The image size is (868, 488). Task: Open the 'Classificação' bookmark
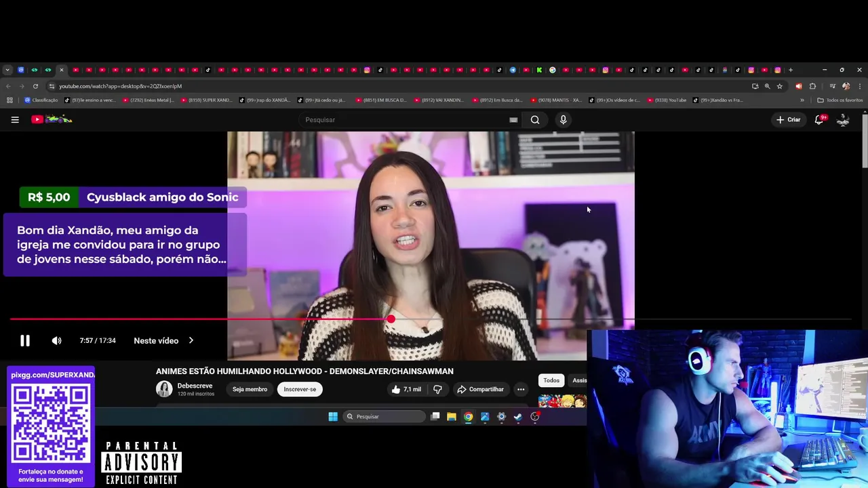[x=41, y=100]
